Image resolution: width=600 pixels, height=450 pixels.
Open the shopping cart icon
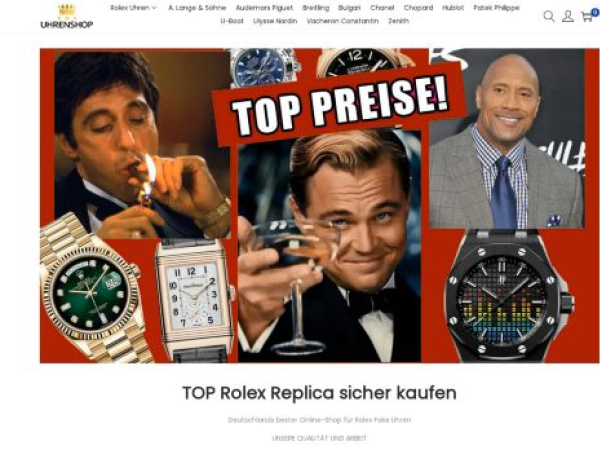click(587, 17)
